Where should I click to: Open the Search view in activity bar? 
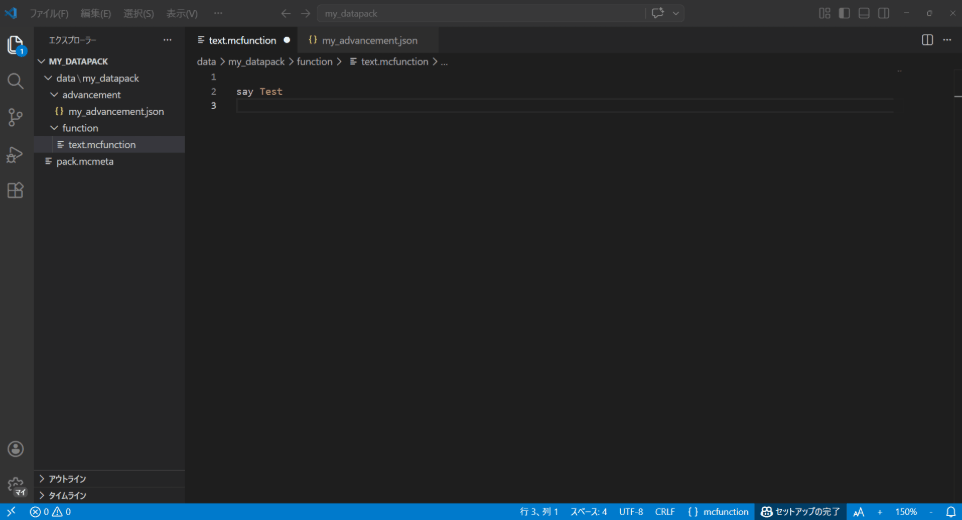coord(15,81)
